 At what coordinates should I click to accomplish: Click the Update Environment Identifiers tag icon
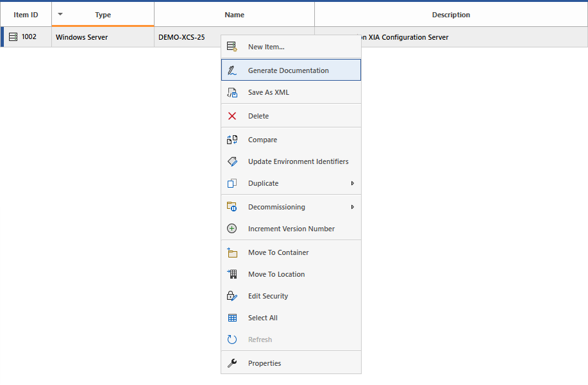tap(232, 161)
